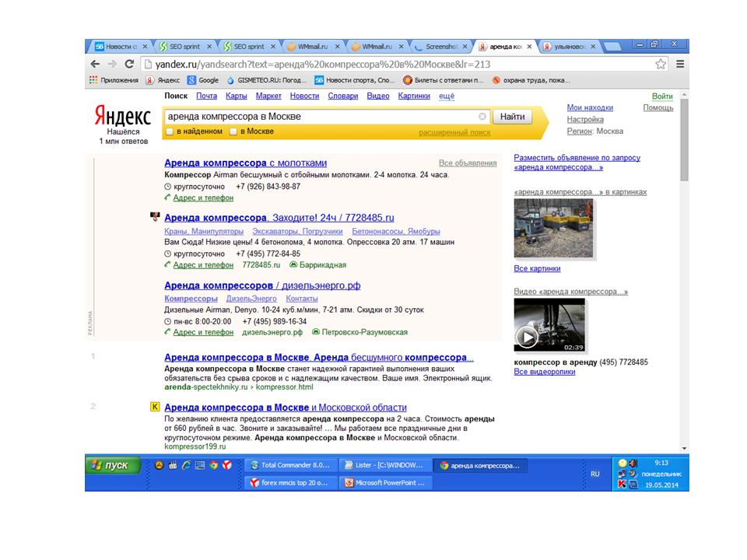This screenshot has height=560, width=747.
Task: Switch to Lister window in the taskbar
Action: click(385, 465)
